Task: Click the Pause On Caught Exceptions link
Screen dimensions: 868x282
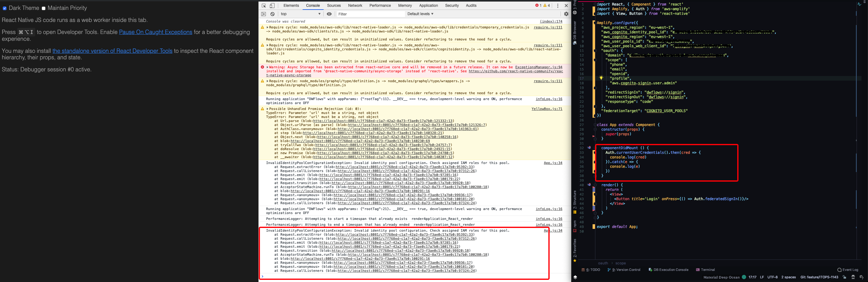Action: tap(155, 32)
